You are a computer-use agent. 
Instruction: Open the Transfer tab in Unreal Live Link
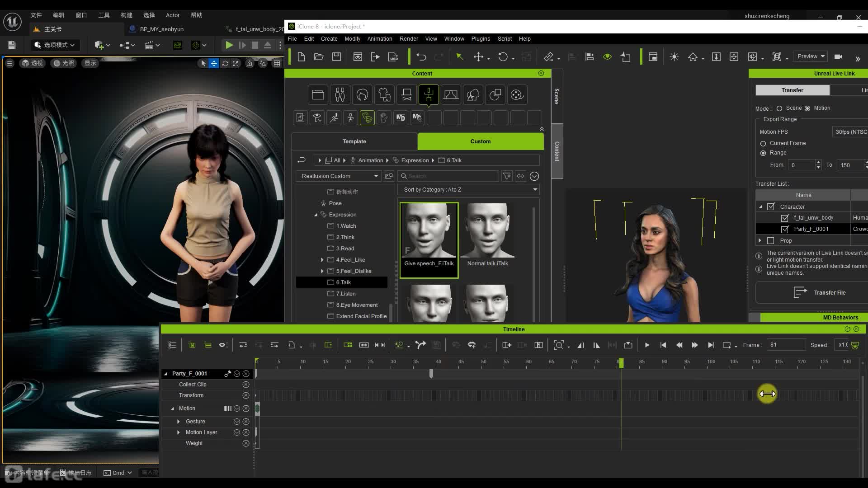coord(792,90)
